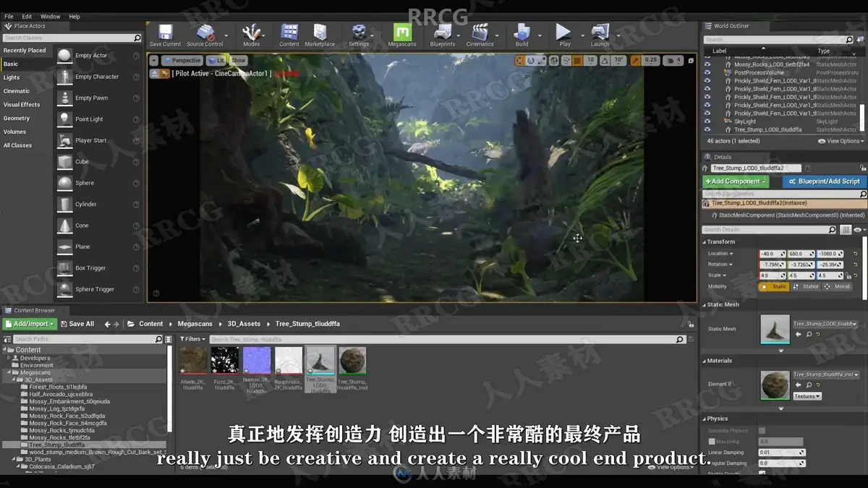
Task: Select the scale gizmo in the viewport toolbar
Action: [541, 61]
